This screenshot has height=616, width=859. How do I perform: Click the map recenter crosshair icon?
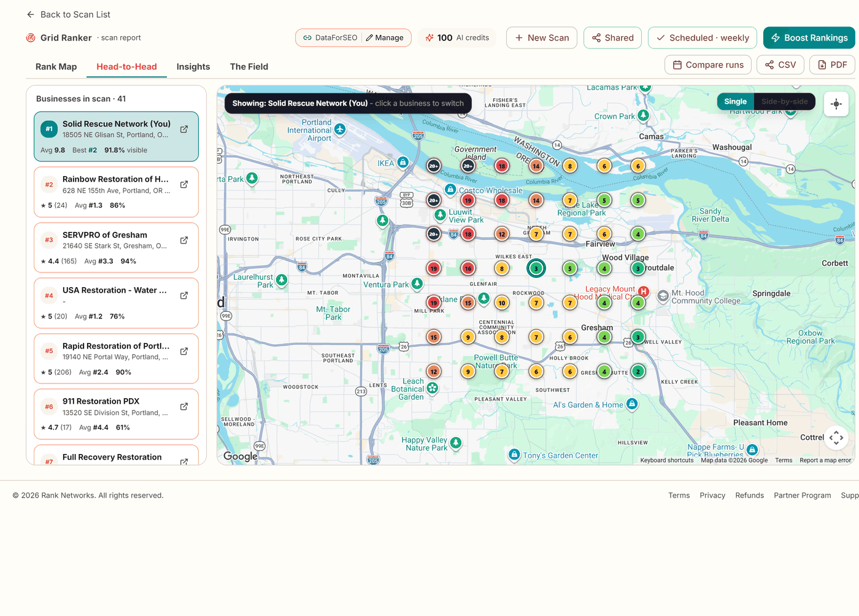pyautogui.click(x=836, y=104)
